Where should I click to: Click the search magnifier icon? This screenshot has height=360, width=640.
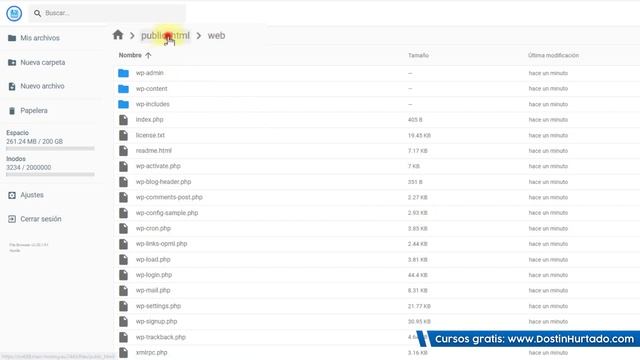pyautogui.click(x=38, y=13)
